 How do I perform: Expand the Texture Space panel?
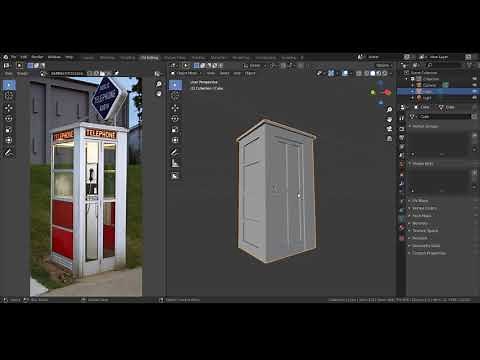[x=425, y=231]
